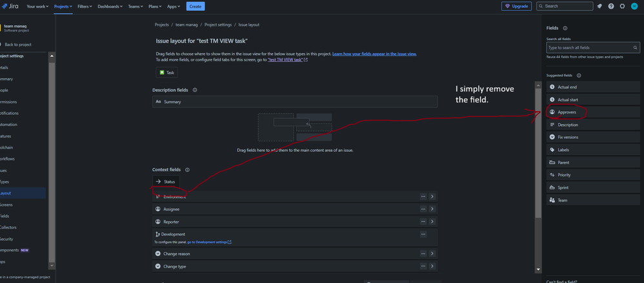644x283 pixels.
Task: Open Screens in project settings sidebar
Action: click(x=6, y=204)
